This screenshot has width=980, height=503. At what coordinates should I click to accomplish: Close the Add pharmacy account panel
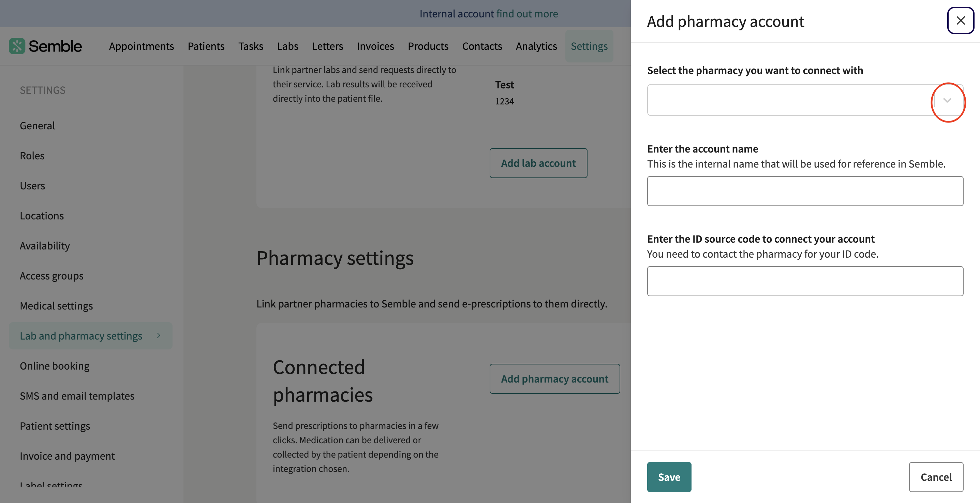(961, 20)
